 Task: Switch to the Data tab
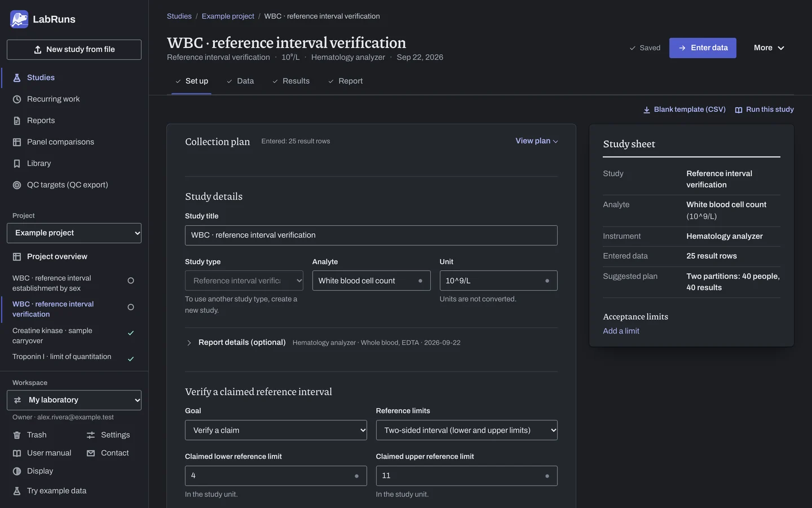[x=240, y=81]
